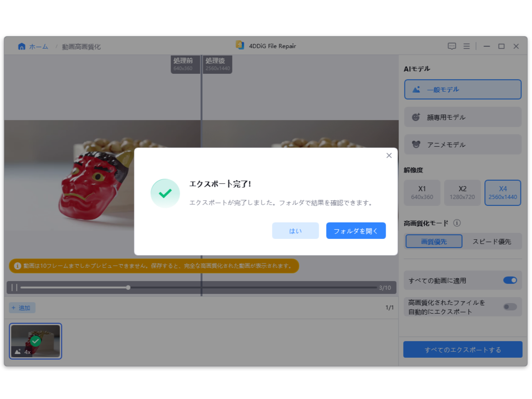The height and width of the screenshot is (399, 532).
Task: Select the mask video thumbnail
Action: (x=35, y=341)
